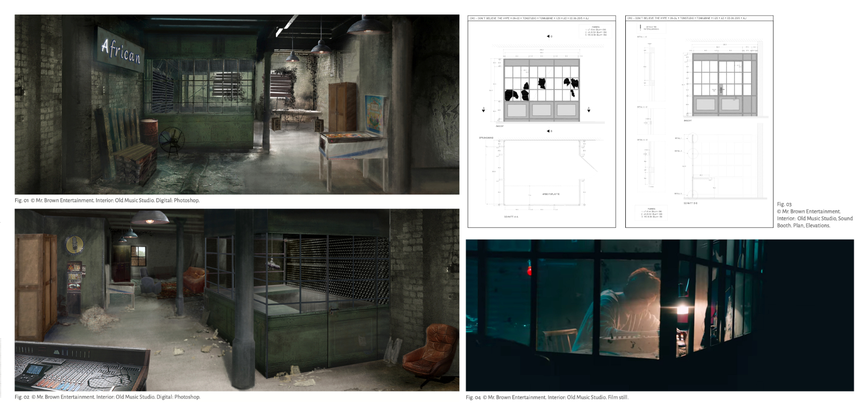Select the Fig. 01 caption text
The width and height of the screenshot is (868, 416).
107,200
